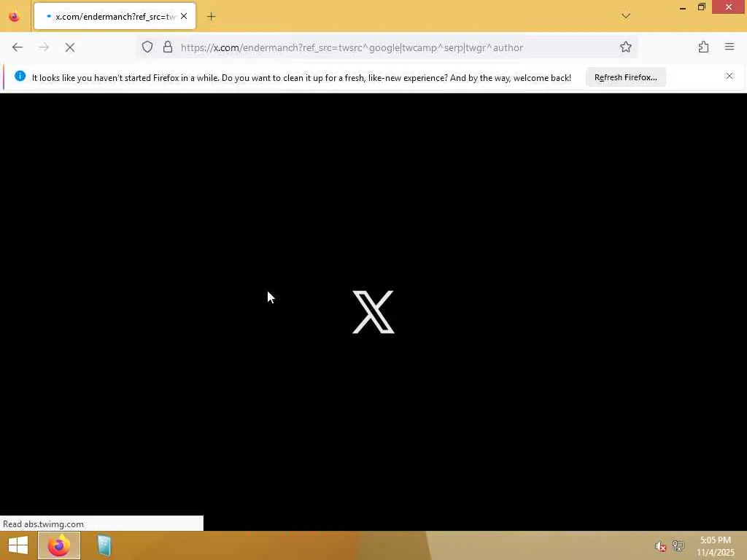The height and width of the screenshot is (560, 747).
Task: Open the Windows Start button
Action: tap(18, 545)
